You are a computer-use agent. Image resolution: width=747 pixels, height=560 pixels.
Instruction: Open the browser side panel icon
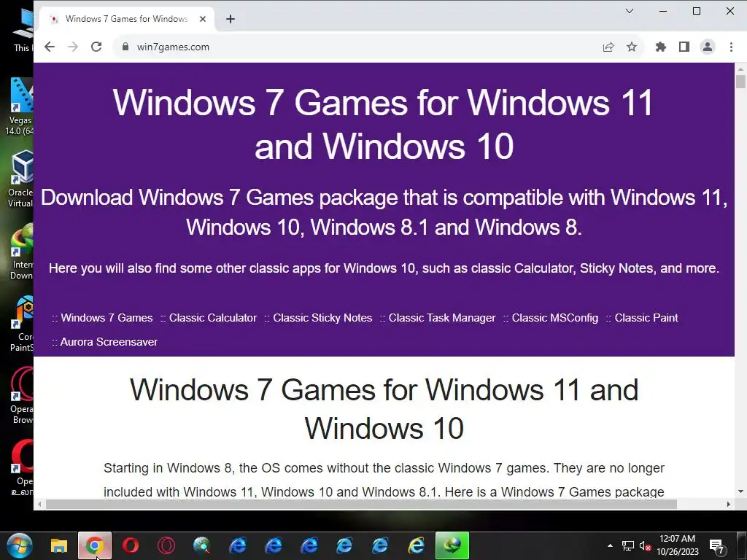684,47
